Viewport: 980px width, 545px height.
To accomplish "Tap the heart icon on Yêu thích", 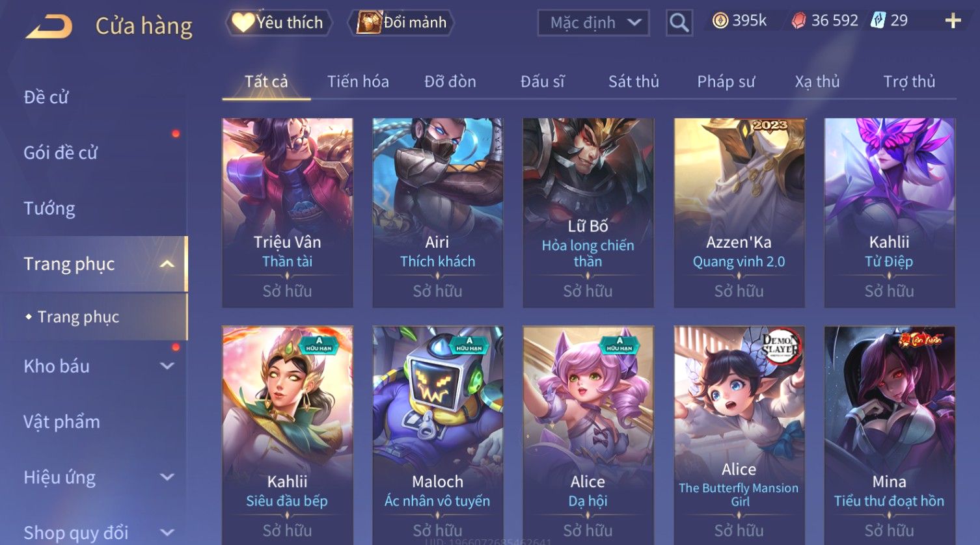I will coord(243,23).
